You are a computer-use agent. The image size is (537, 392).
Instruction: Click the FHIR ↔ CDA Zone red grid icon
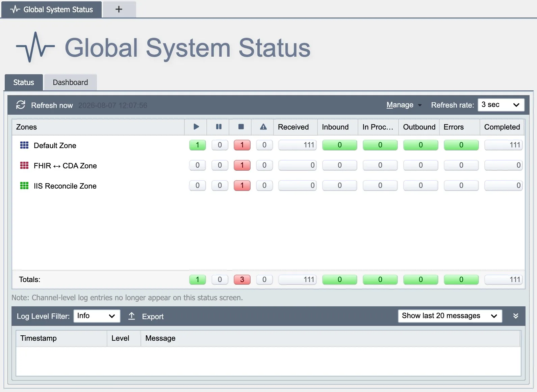pos(24,166)
